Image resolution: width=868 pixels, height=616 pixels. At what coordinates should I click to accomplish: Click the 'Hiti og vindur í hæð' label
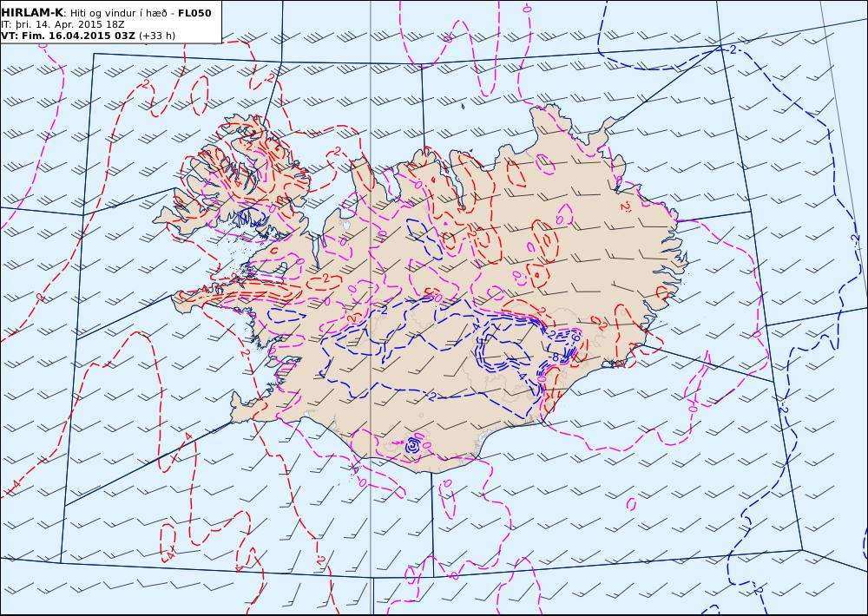(x=118, y=13)
